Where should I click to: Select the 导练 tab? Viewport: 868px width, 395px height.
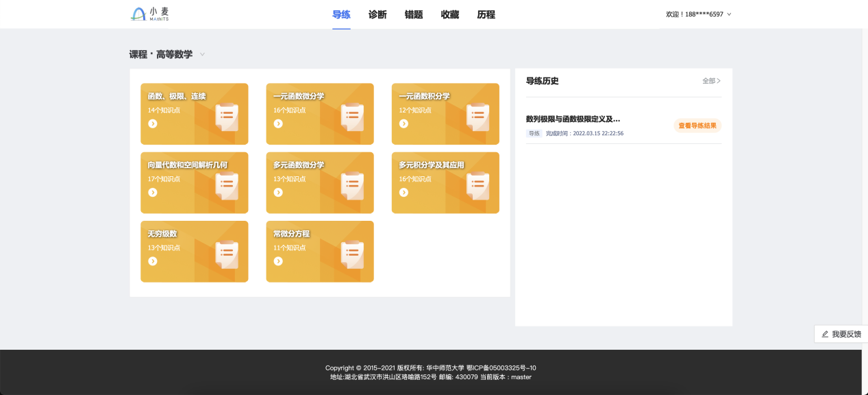point(341,14)
